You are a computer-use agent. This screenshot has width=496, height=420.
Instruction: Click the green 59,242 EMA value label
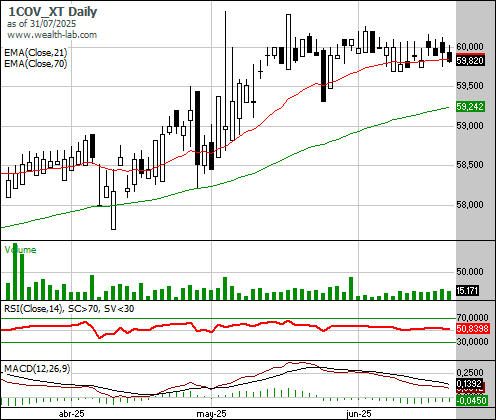coord(470,107)
